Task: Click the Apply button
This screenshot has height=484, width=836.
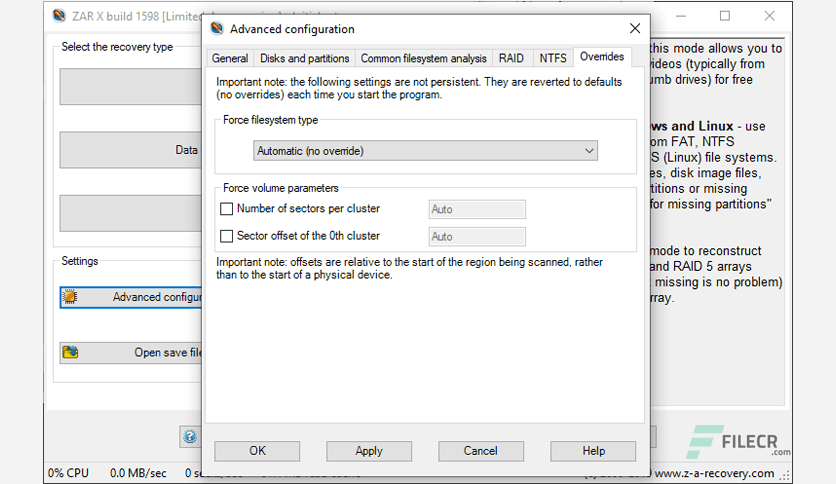Action: click(369, 451)
